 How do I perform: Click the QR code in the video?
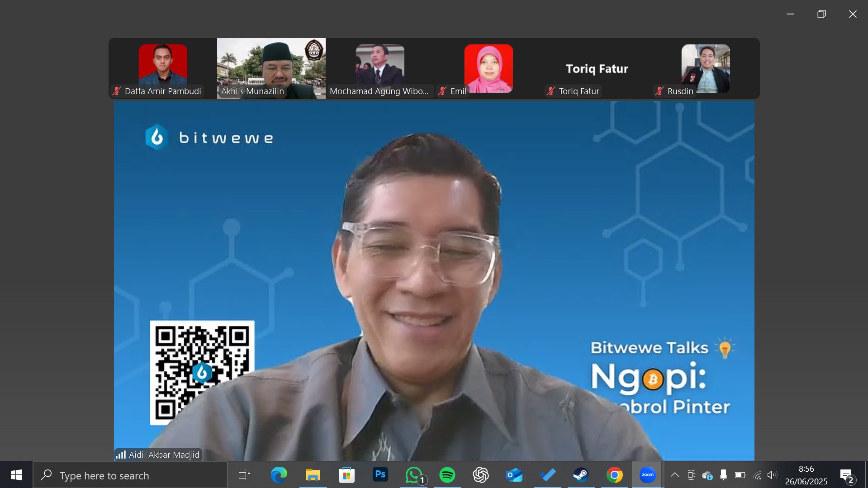point(202,373)
